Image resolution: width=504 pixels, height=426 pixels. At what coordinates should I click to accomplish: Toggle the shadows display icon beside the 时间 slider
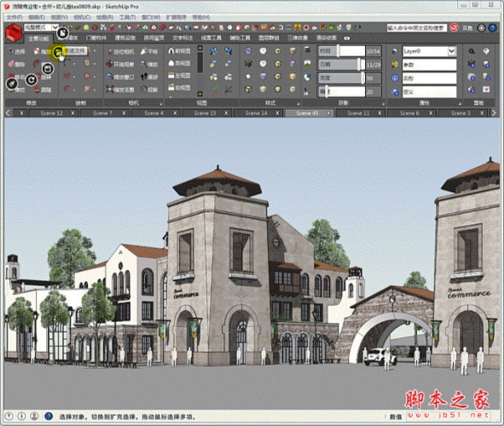[308, 49]
